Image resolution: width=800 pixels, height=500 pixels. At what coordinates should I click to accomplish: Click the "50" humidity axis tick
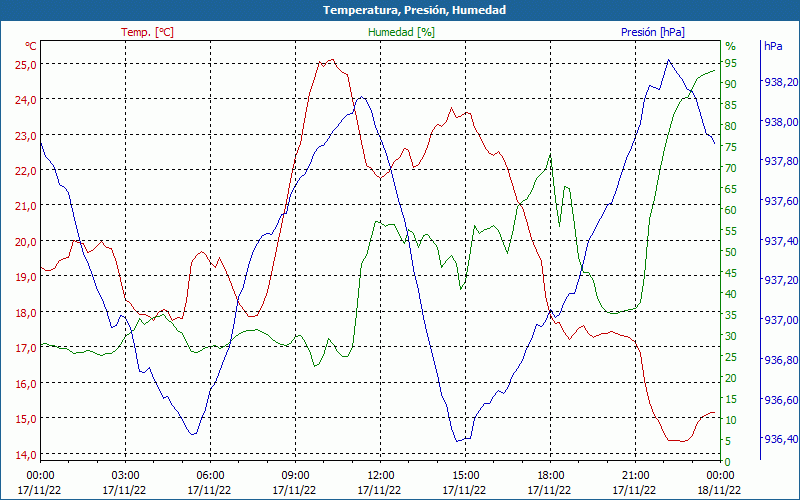click(x=731, y=252)
